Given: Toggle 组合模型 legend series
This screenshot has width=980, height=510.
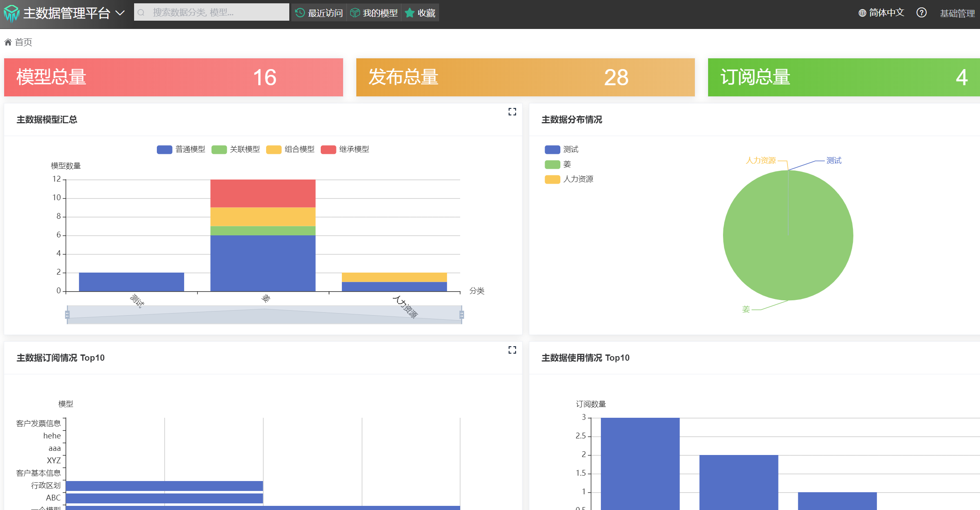Looking at the screenshot, I should (290, 149).
